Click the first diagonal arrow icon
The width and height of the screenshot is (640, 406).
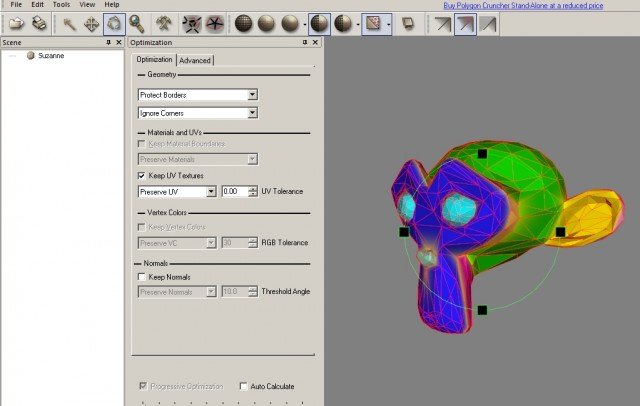coord(442,24)
